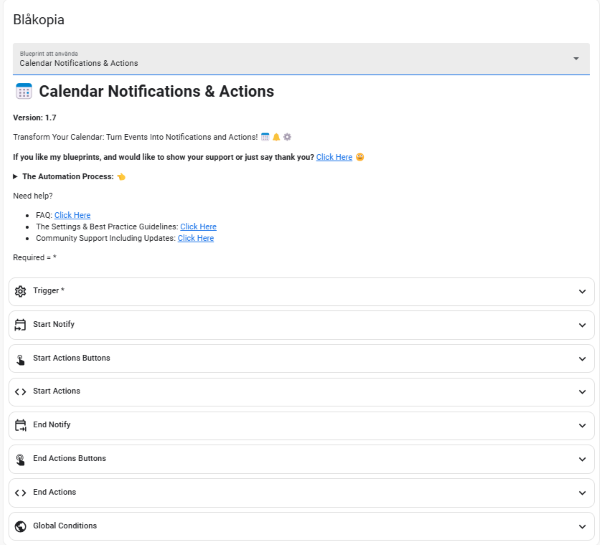Open the support Click Here link
The image size is (600, 545).
pyautogui.click(x=334, y=157)
